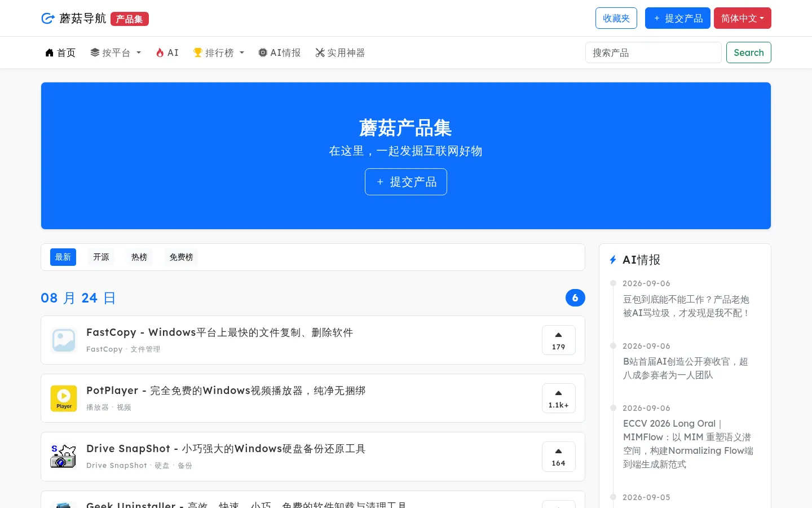Open the 豆包到底能不能工作 news article
This screenshot has height=508, width=812.
pos(686,306)
